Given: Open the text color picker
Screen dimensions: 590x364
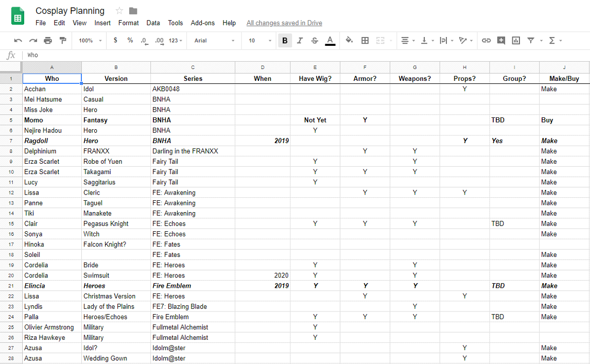Looking at the screenshot, I should point(330,40).
